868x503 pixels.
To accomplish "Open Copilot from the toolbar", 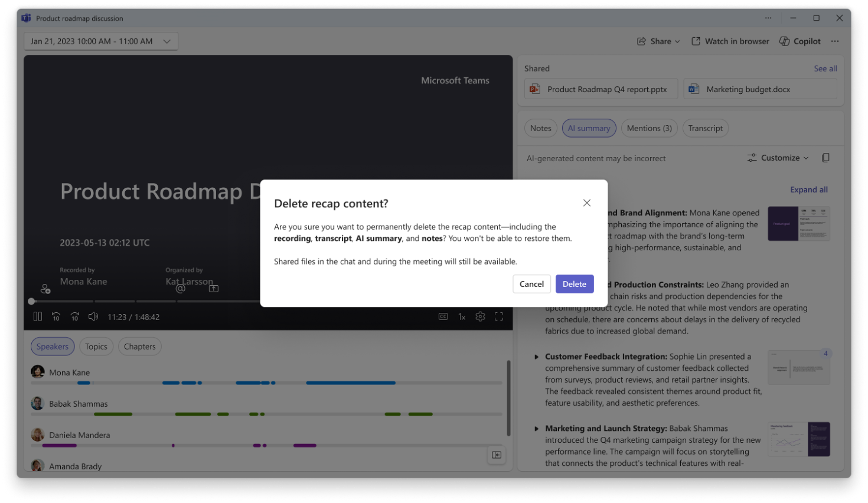I will [800, 41].
